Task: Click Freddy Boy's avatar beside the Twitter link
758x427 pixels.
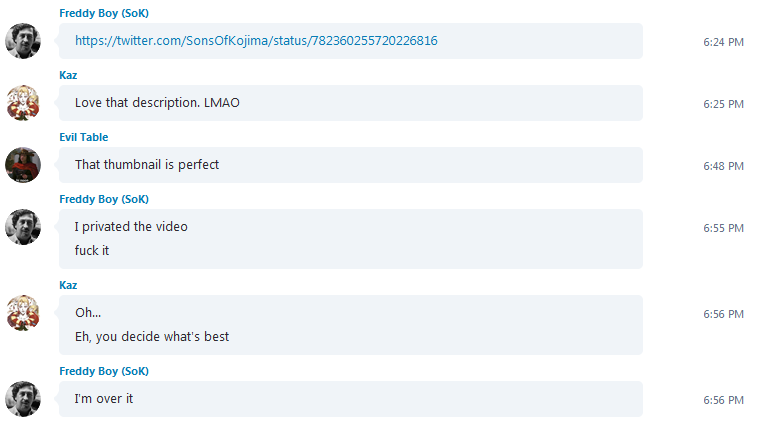Action: click(23, 41)
